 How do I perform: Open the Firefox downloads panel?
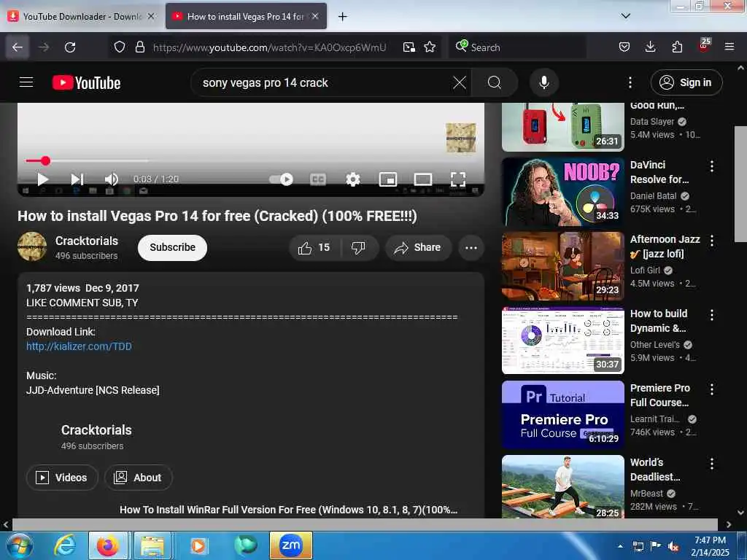pos(650,47)
